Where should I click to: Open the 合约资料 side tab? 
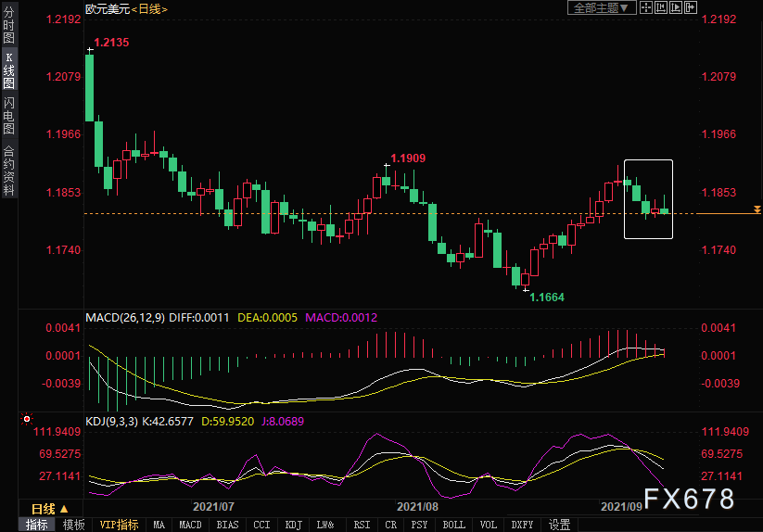pos(8,170)
